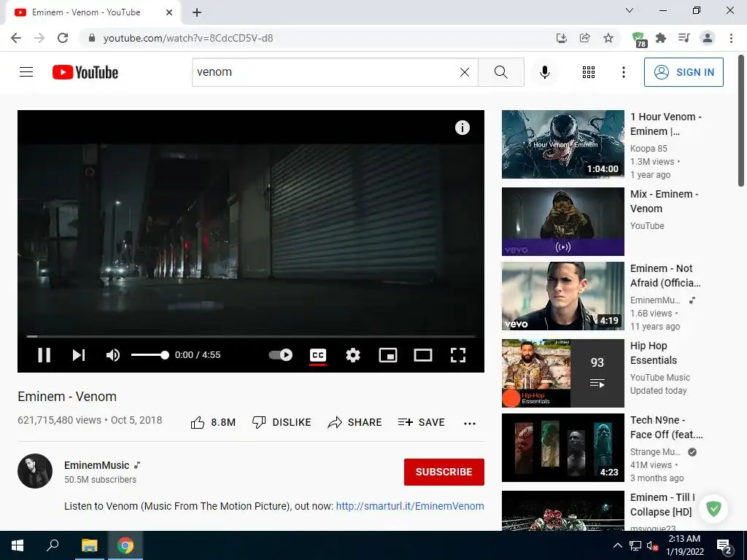Open Eminem - Till I Collapse video
The height and width of the screenshot is (560, 747).
point(562,510)
